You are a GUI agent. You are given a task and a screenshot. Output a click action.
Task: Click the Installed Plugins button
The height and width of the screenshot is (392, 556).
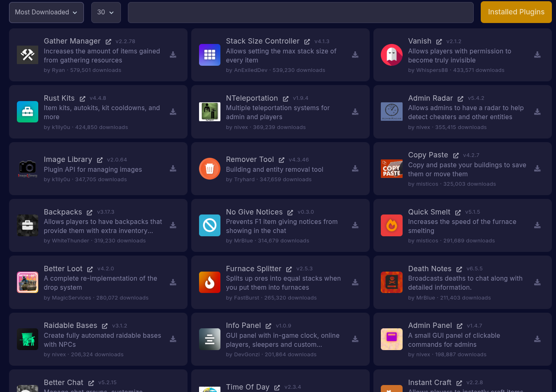click(x=516, y=12)
